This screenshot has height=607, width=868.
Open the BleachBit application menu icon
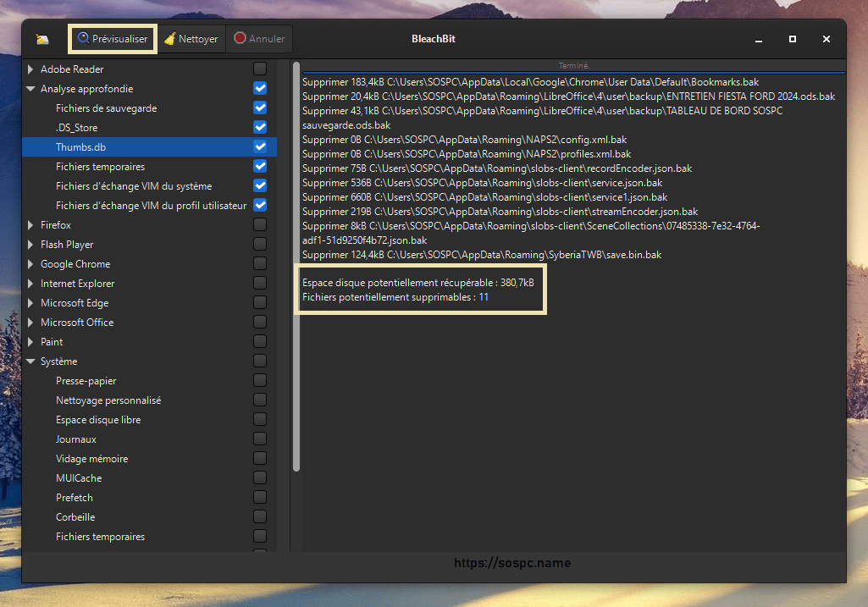coord(42,39)
